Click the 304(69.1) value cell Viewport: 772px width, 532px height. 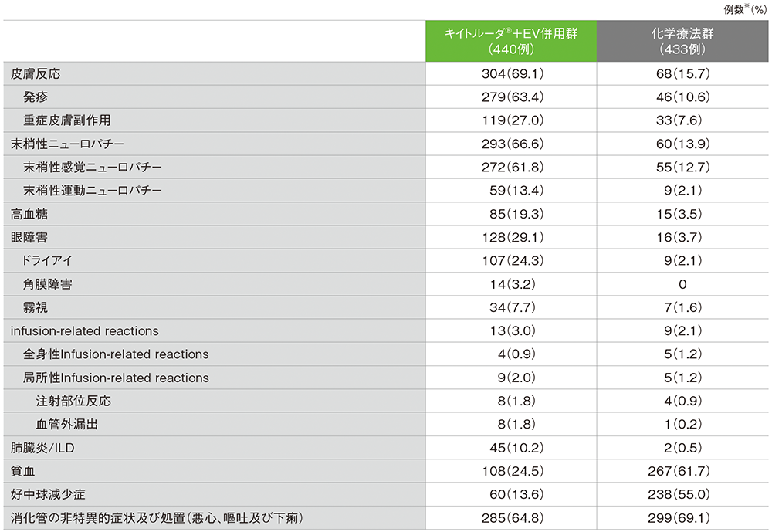510,74
